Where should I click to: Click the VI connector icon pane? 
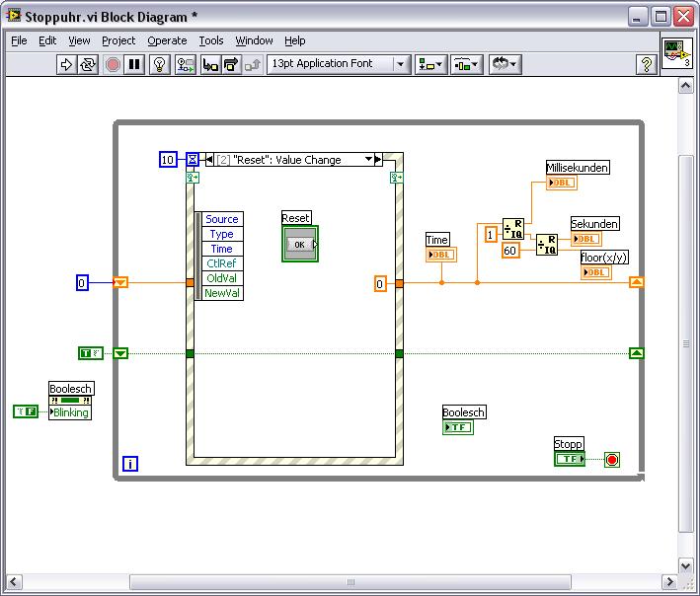(676, 55)
